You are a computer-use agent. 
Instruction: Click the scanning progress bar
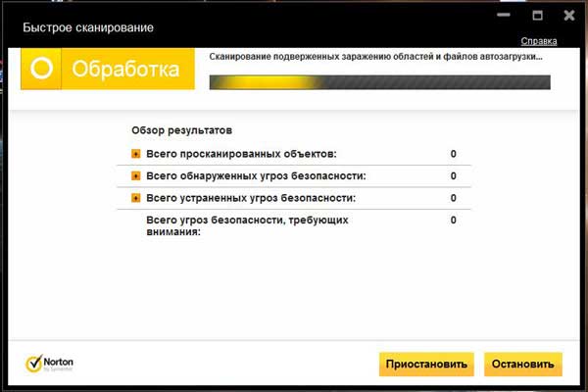(x=380, y=82)
